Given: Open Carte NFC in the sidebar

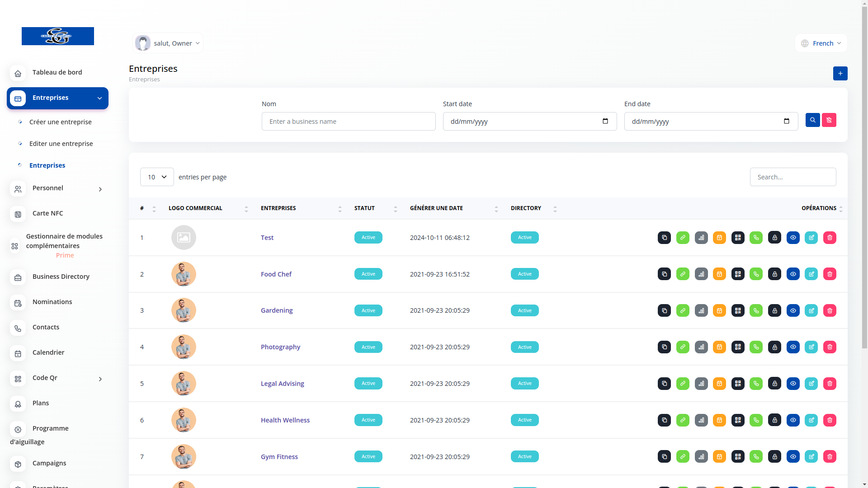Looking at the screenshot, I should 47,213.
